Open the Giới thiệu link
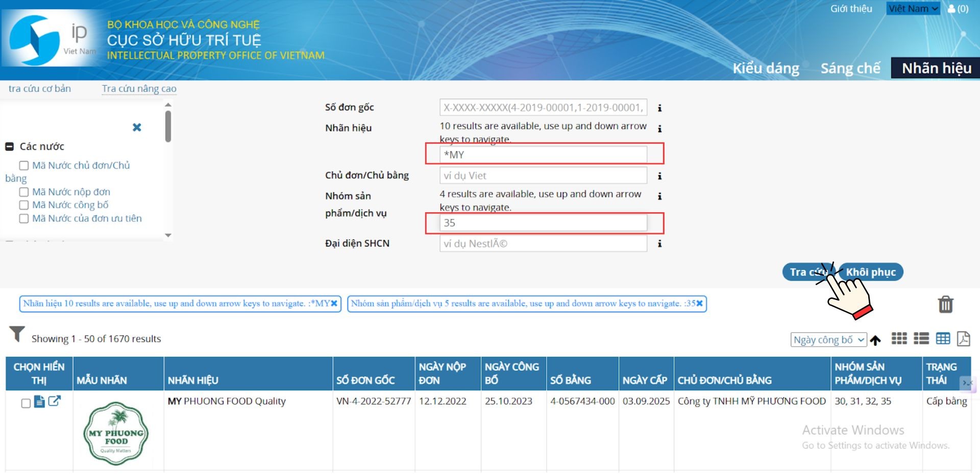 tap(851, 9)
